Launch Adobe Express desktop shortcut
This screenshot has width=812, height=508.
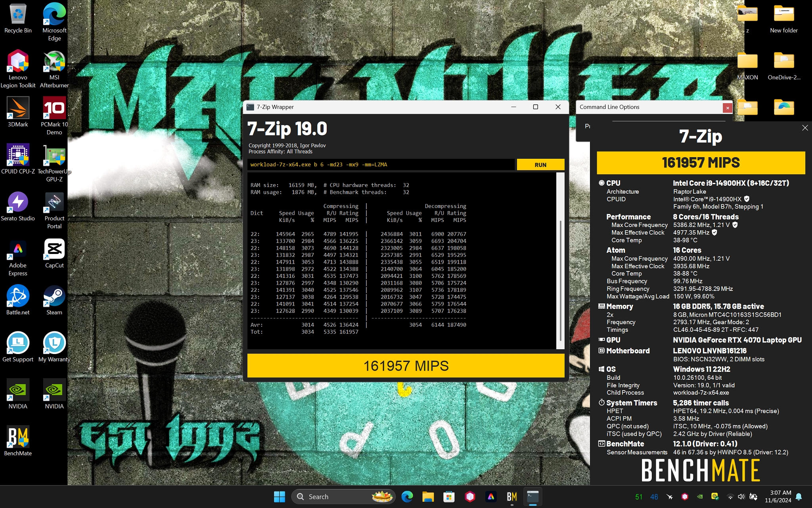point(18,257)
